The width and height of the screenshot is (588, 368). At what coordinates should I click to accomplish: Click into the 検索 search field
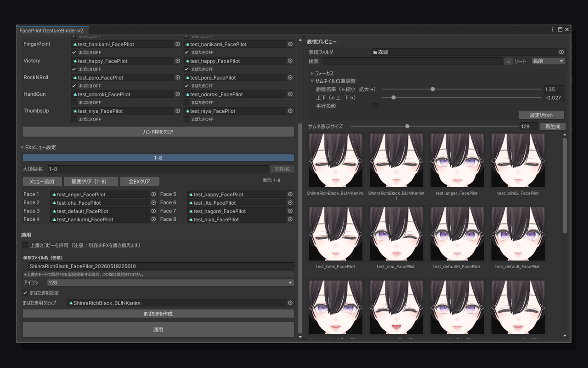[x=413, y=61]
